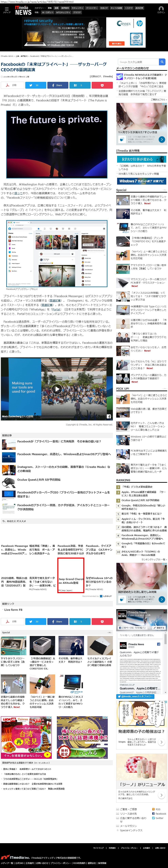This screenshot has height=868, width=168.
Task: Open the クリエイター category menu item
Action: (x=92, y=8)
